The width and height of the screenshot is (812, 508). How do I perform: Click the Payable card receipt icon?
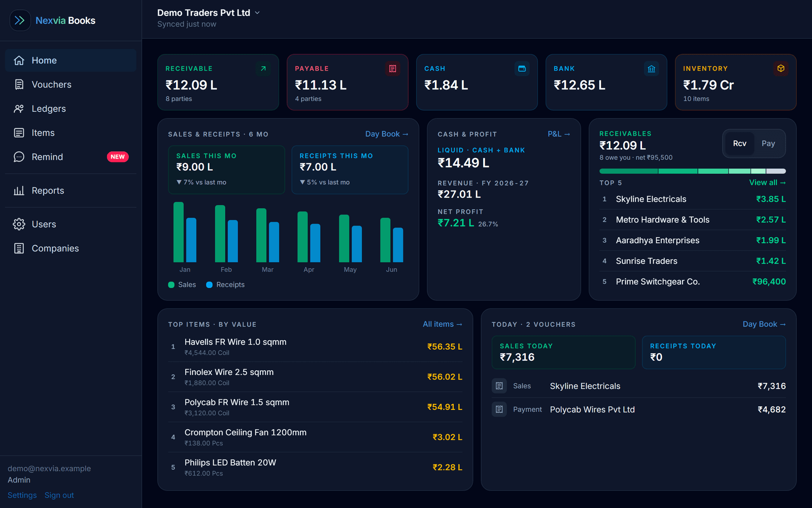tap(393, 69)
